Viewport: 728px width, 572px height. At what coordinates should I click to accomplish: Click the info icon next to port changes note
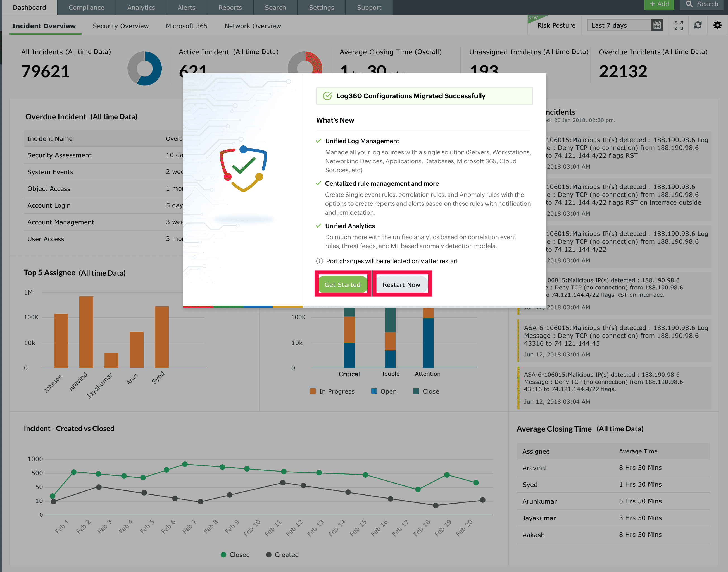(319, 261)
